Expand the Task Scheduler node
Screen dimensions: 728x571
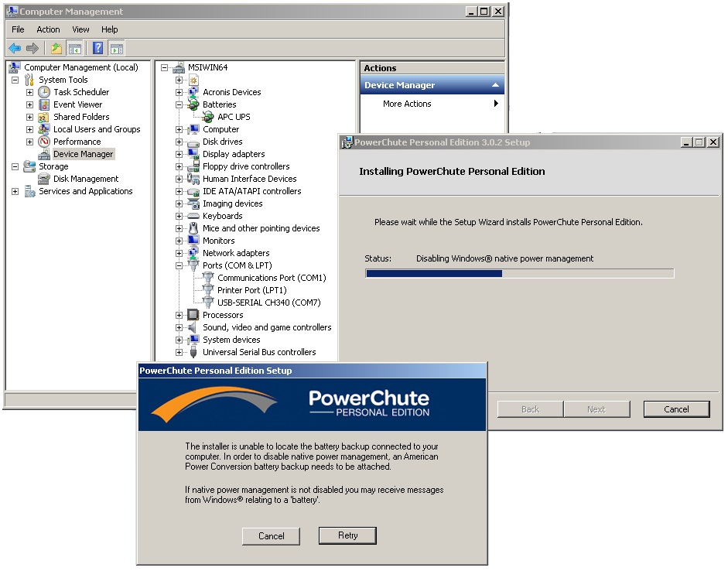coord(29,92)
